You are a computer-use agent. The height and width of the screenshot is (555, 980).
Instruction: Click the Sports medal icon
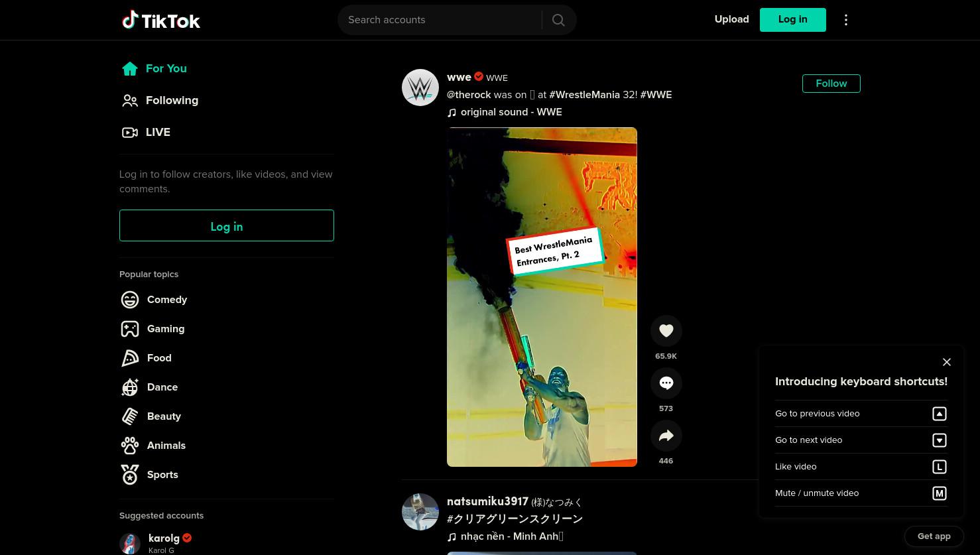(x=130, y=475)
